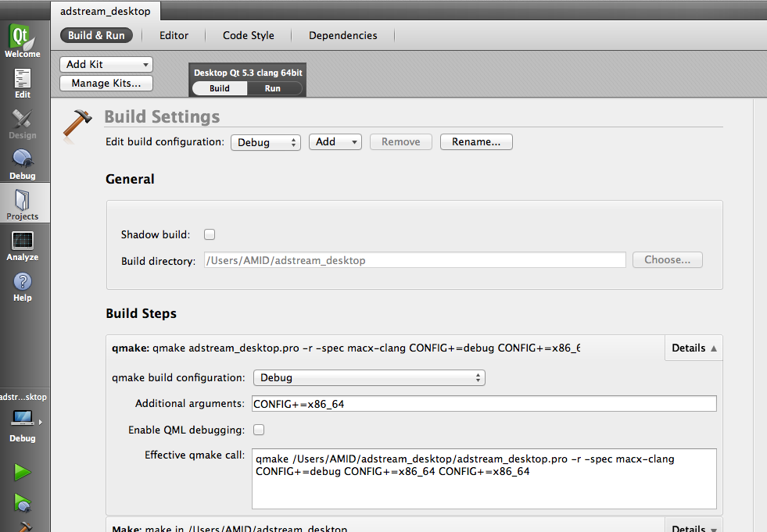Click the qmake step summary line

tap(346, 348)
